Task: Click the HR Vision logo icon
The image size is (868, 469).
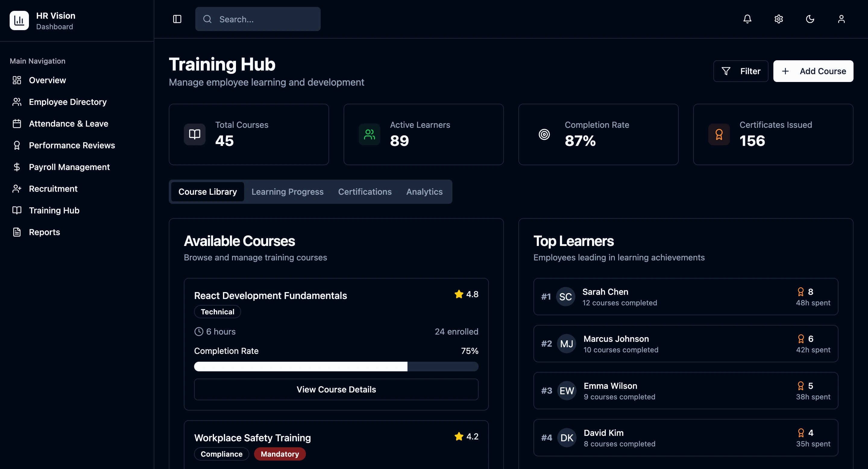Action: pyautogui.click(x=19, y=20)
